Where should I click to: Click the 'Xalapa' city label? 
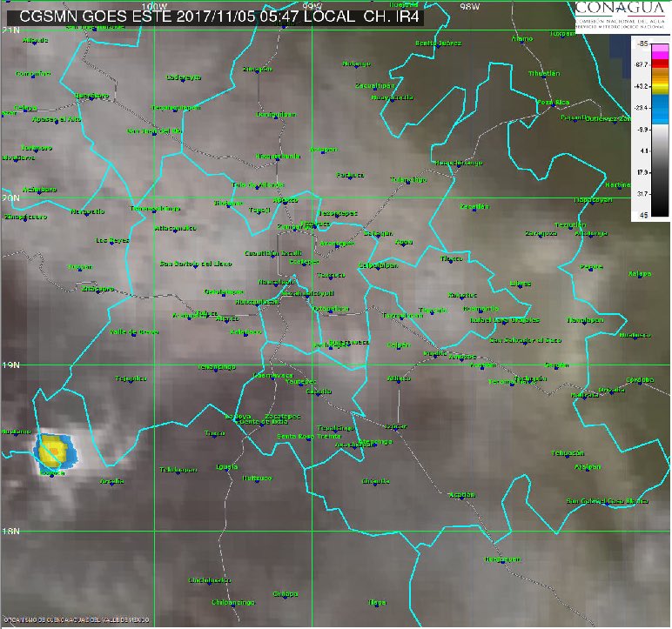pyautogui.click(x=640, y=274)
